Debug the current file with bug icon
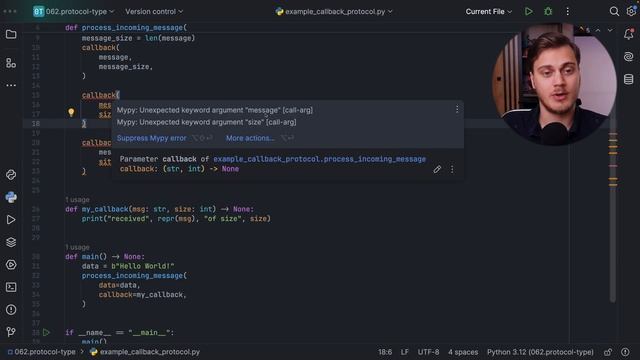The height and width of the screenshot is (360, 640). click(x=548, y=11)
